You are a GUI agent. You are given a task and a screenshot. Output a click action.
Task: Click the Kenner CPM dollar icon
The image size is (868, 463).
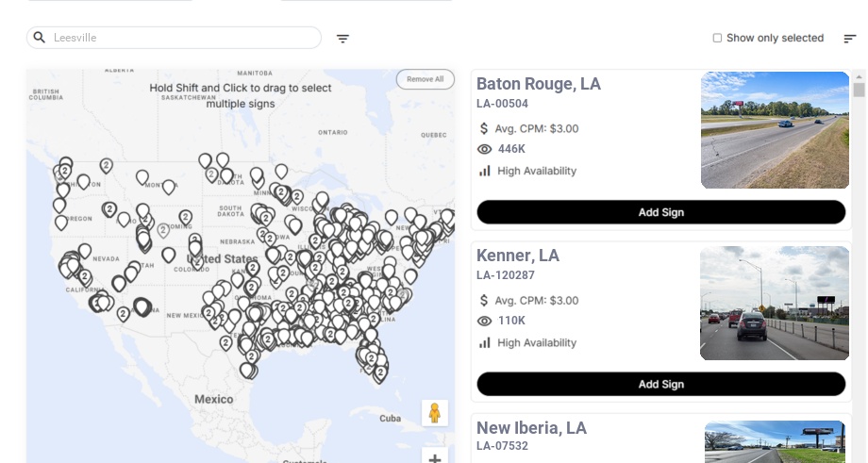click(484, 300)
